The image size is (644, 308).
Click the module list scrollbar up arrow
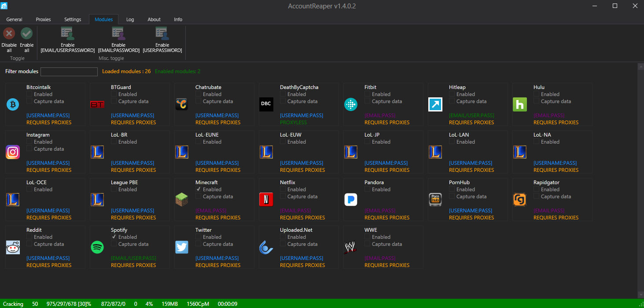click(x=640, y=67)
